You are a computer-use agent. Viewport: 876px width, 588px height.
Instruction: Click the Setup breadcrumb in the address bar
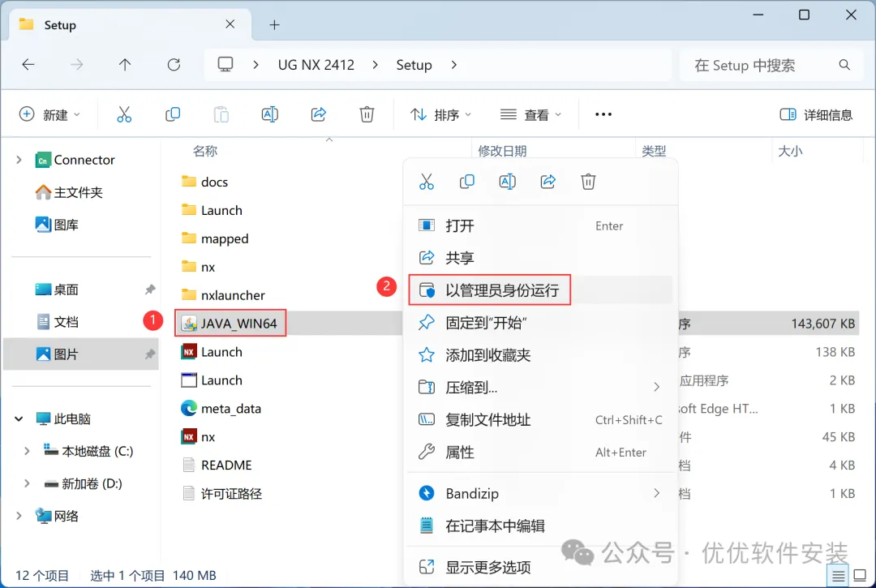click(x=414, y=65)
